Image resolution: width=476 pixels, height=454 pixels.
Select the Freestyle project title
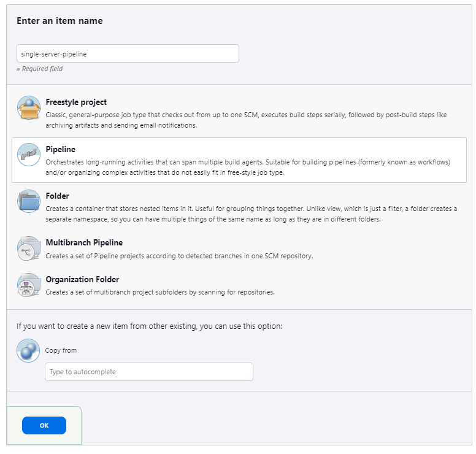(76, 102)
